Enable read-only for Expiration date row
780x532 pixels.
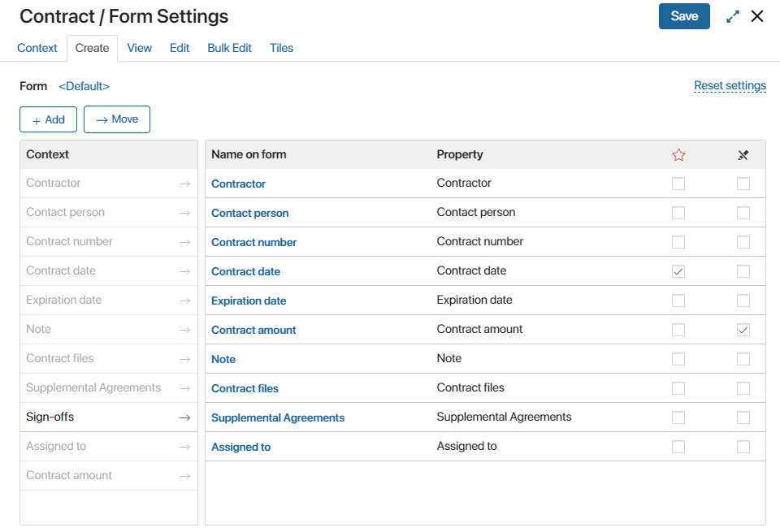coord(743,301)
